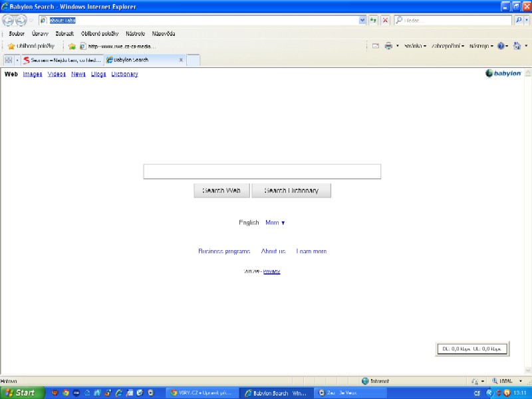
Task: Open the Zabezpečení command bar menu
Action: pyautogui.click(x=448, y=46)
